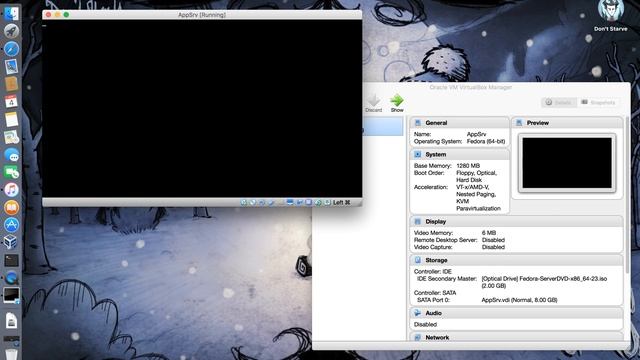Viewport: 640px width, 360px height.
Task: Open the General section header
Action: coord(459,122)
